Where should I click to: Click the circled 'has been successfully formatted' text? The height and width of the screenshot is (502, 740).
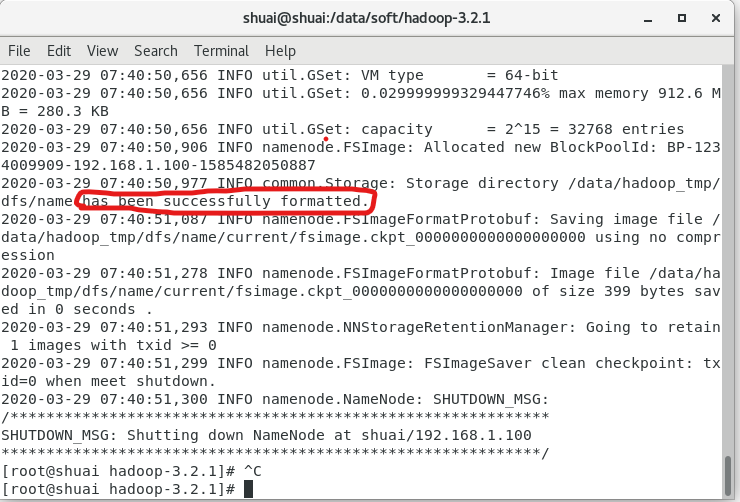click(x=227, y=201)
